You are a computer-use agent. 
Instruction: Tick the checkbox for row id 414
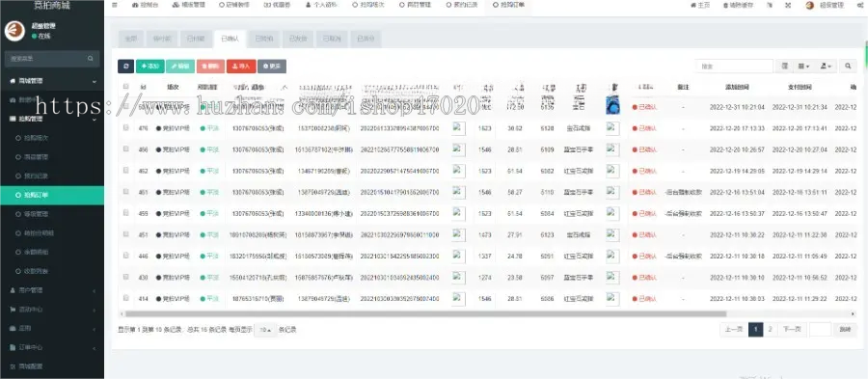tap(126, 298)
